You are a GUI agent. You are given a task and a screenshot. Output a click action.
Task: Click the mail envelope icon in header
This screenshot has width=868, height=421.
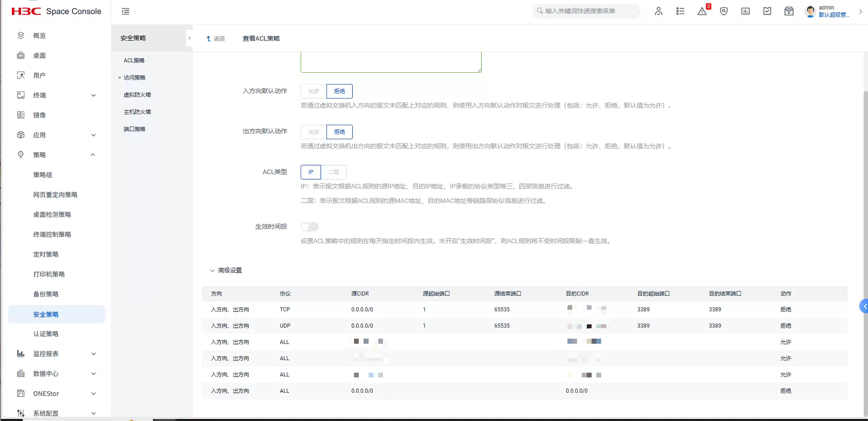pos(789,11)
